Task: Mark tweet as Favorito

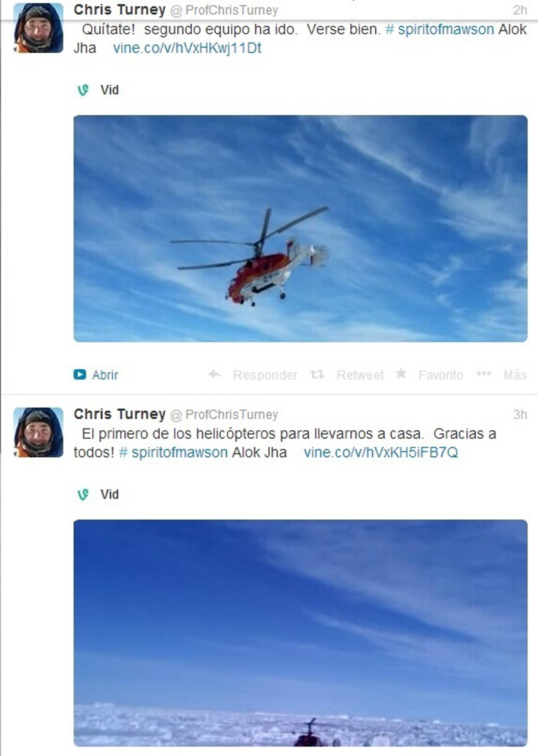Action: [x=440, y=375]
